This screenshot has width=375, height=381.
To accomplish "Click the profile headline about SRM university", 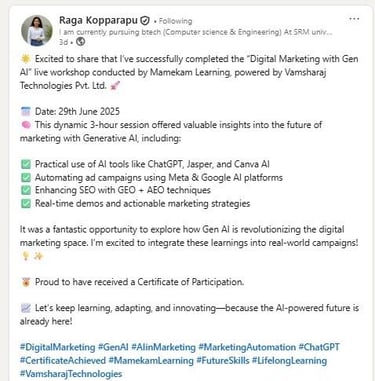I will click(196, 32).
